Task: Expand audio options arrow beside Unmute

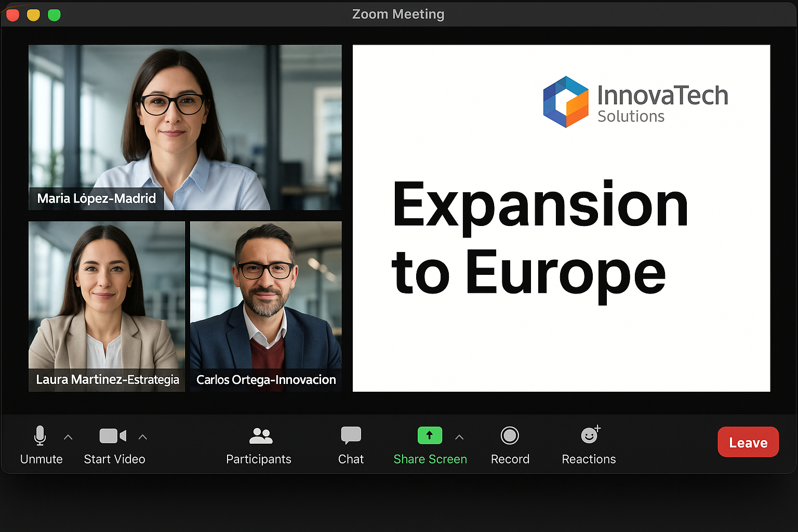Action: click(x=68, y=437)
